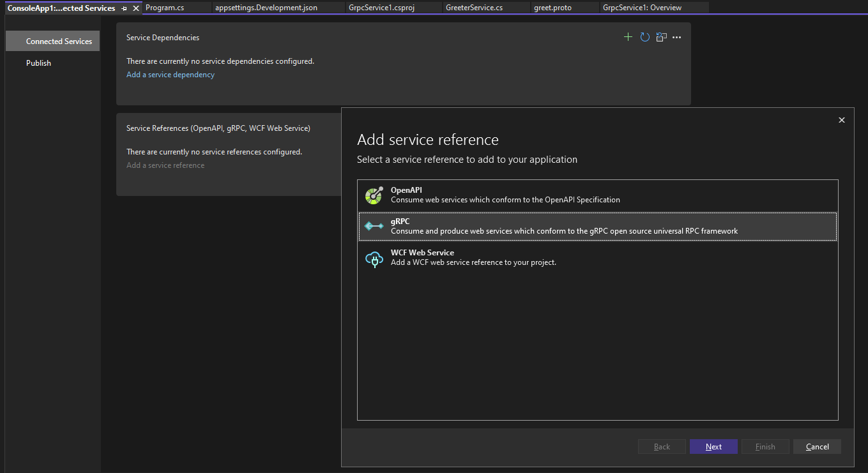868x473 pixels.
Task: Click the OpenAPI service icon
Action: tap(374, 195)
